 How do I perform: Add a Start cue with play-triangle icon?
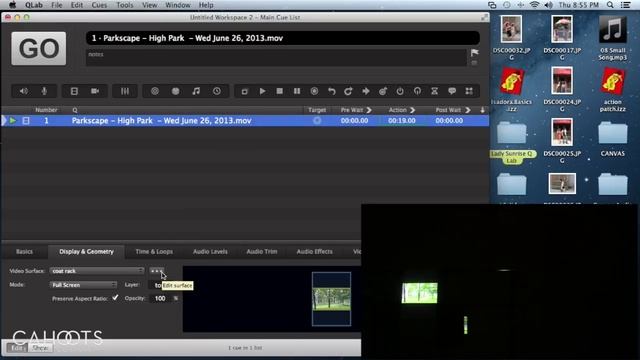coord(262,91)
